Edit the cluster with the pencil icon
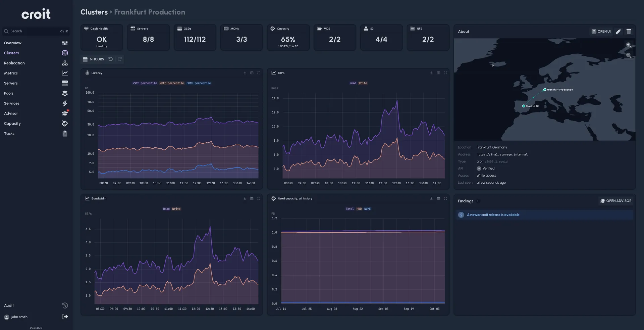 click(x=618, y=32)
